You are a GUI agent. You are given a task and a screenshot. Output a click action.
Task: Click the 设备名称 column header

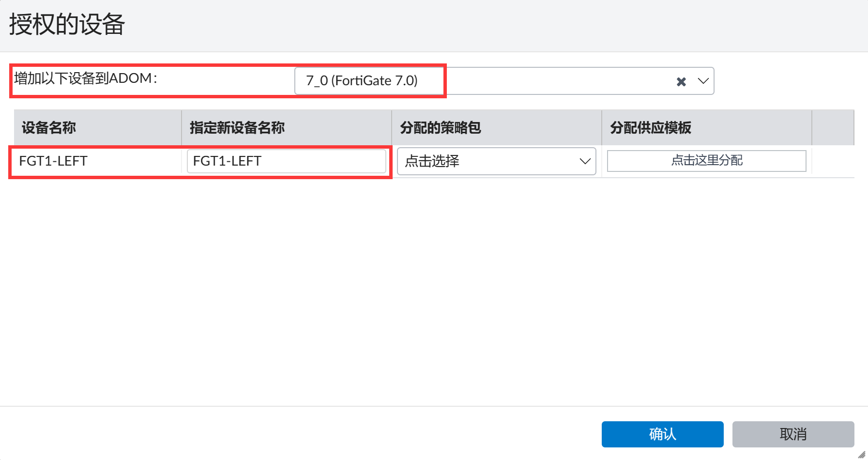click(49, 128)
